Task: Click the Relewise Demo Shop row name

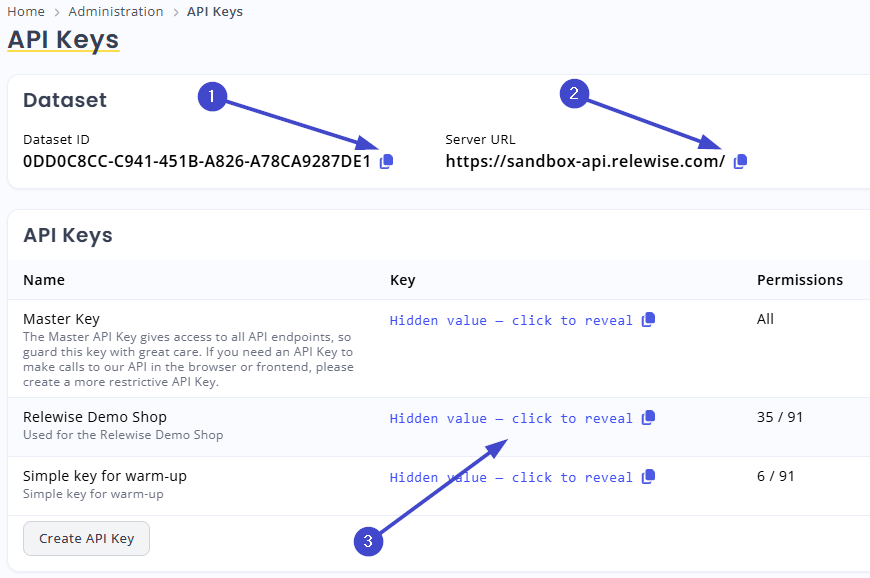Action: click(95, 417)
